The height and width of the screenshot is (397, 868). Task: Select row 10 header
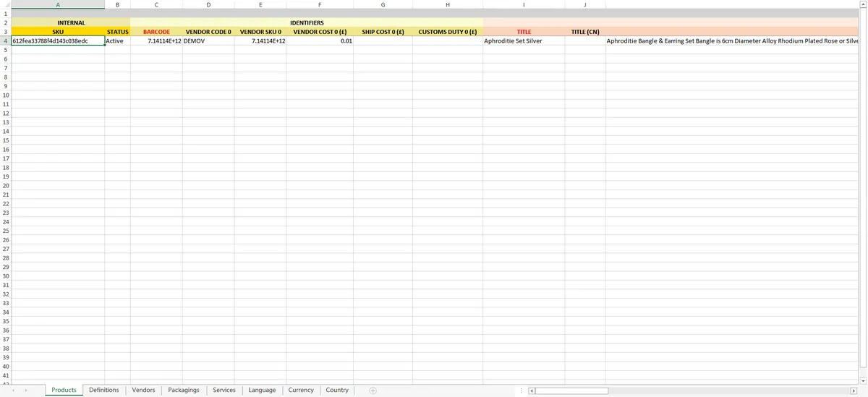click(x=6, y=95)
